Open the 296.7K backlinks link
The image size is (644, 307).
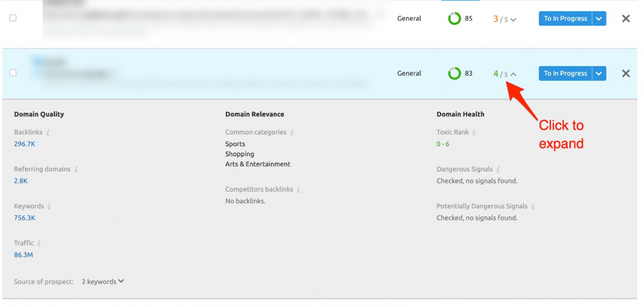pyautogui.click(x=24, y=144)
